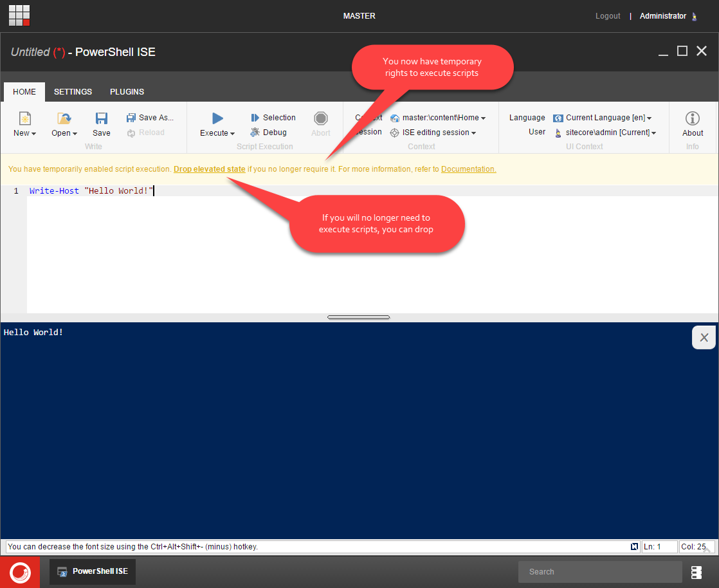Image resolution: width=719 pixels, height=588 pixels.
Task: Open the About info icon
Action: coord(693,118)
